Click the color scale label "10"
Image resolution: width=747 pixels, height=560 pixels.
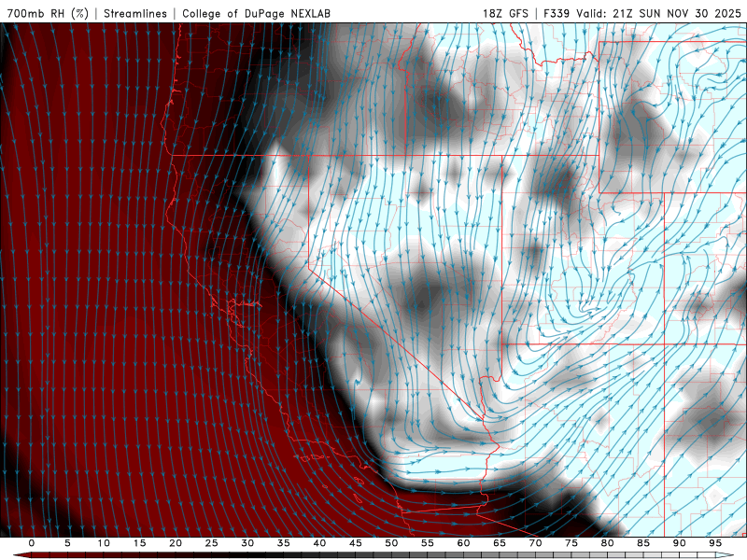pos(104,543)
